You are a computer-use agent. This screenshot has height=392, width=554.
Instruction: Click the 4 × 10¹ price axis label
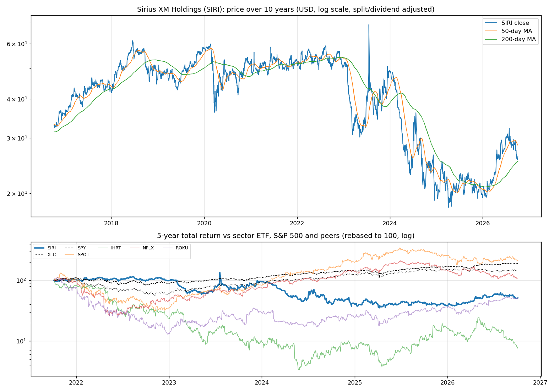[17, 99]
